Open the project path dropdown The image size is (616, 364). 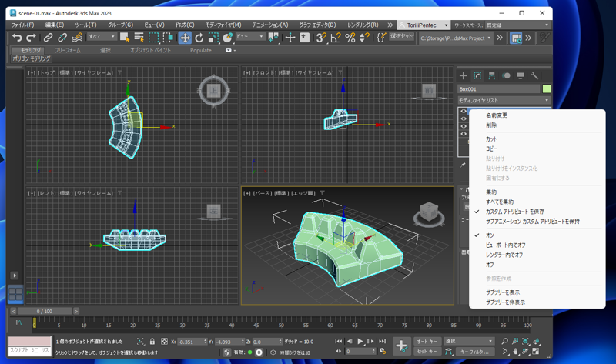456,38
